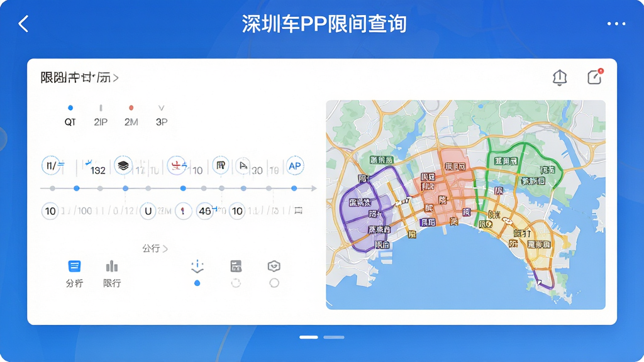Tap the share icon with red badge
Image resolution: width=644 pixels, height=362 pixels.
tap(595, 77)
